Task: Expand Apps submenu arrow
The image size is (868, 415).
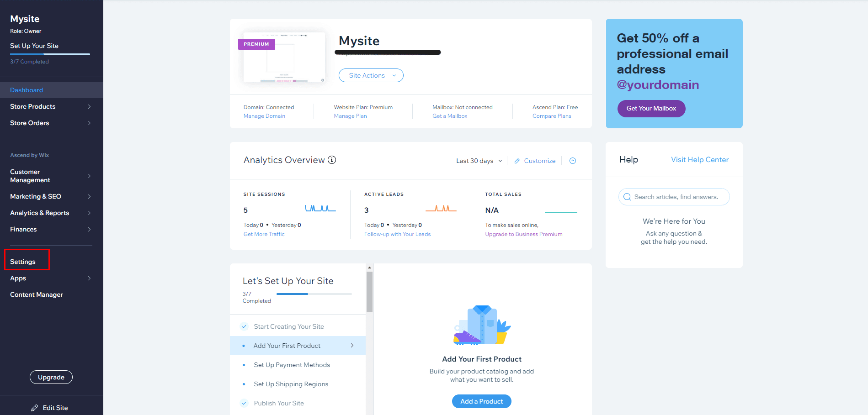Action: pyautogui.click(x=89, y=278)
